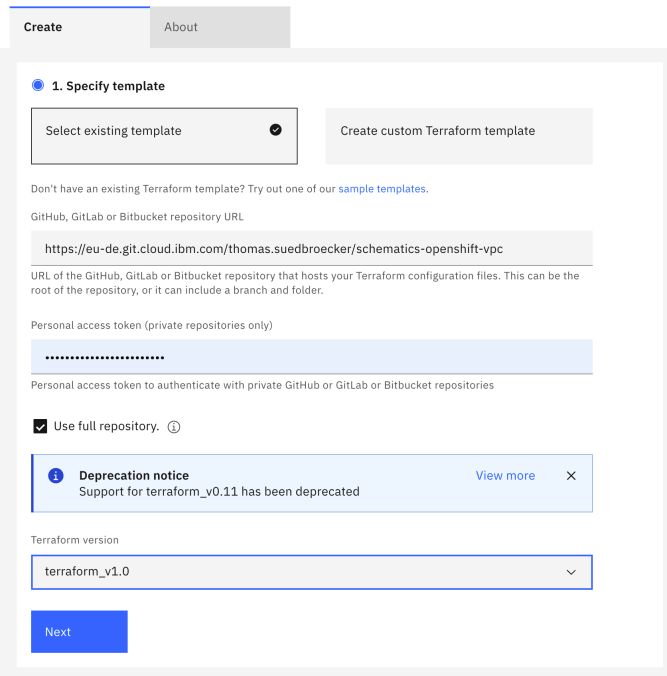
Task: Click the Terraform version chevron arrow
Action: 571,572
